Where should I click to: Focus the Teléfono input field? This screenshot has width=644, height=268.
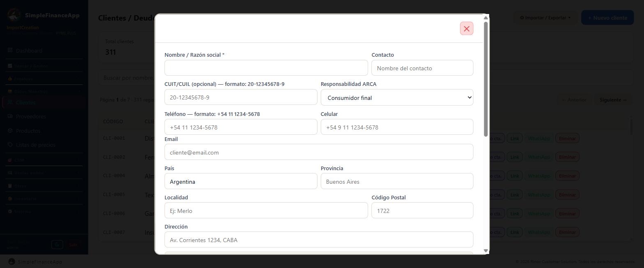coord(241,127)
